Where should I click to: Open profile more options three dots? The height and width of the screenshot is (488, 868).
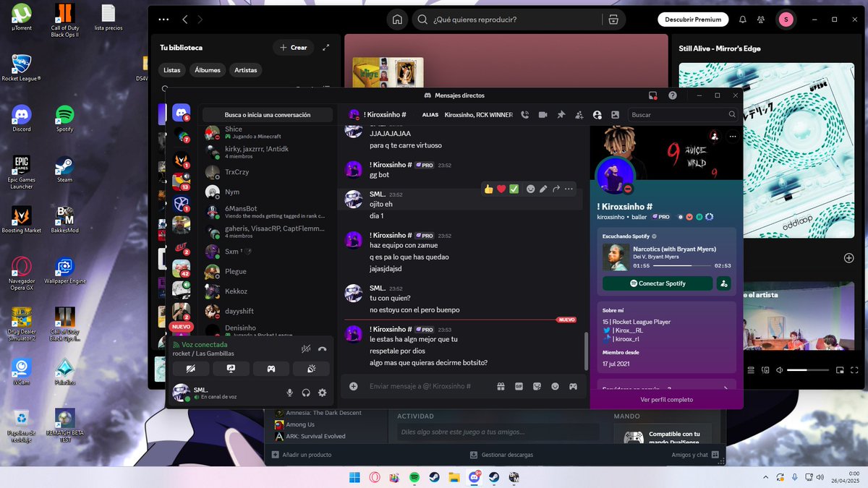click(x=732, y=136)
